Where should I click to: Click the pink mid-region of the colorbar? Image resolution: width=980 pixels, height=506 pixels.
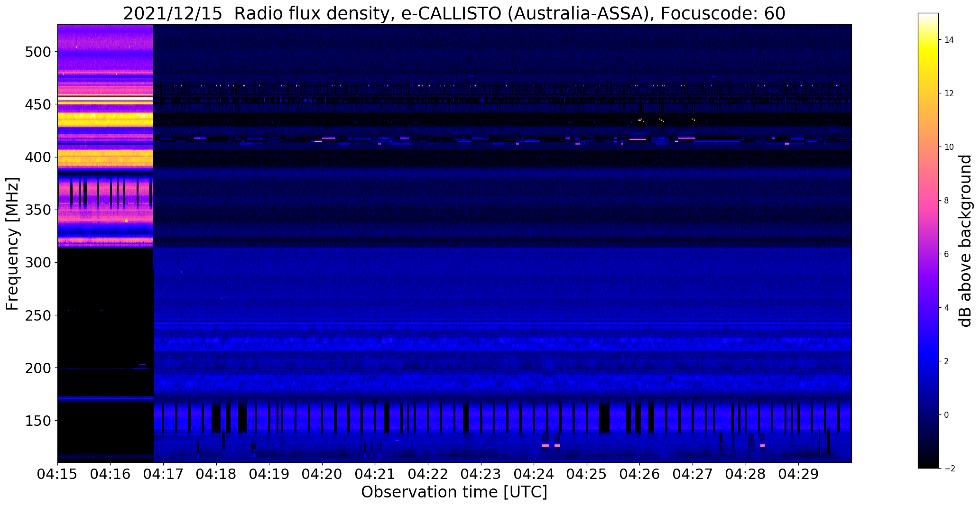[x=928, y=201]
